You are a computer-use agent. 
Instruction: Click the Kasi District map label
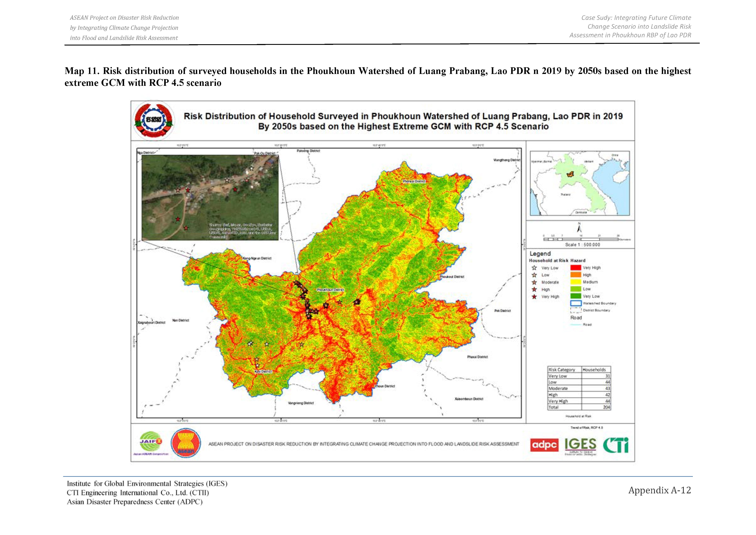tap(263, 371)
